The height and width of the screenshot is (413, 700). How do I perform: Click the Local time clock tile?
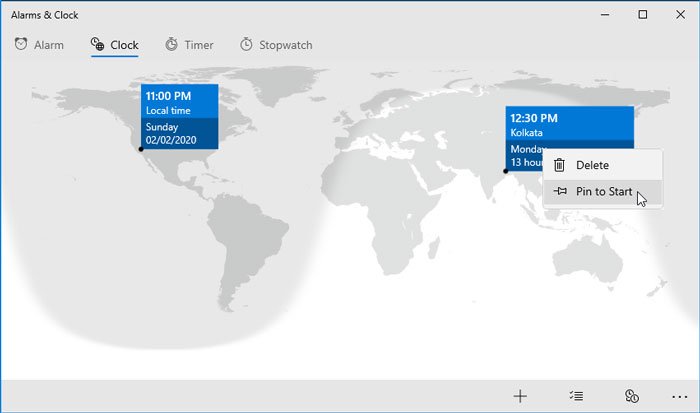tap(179, 116)
